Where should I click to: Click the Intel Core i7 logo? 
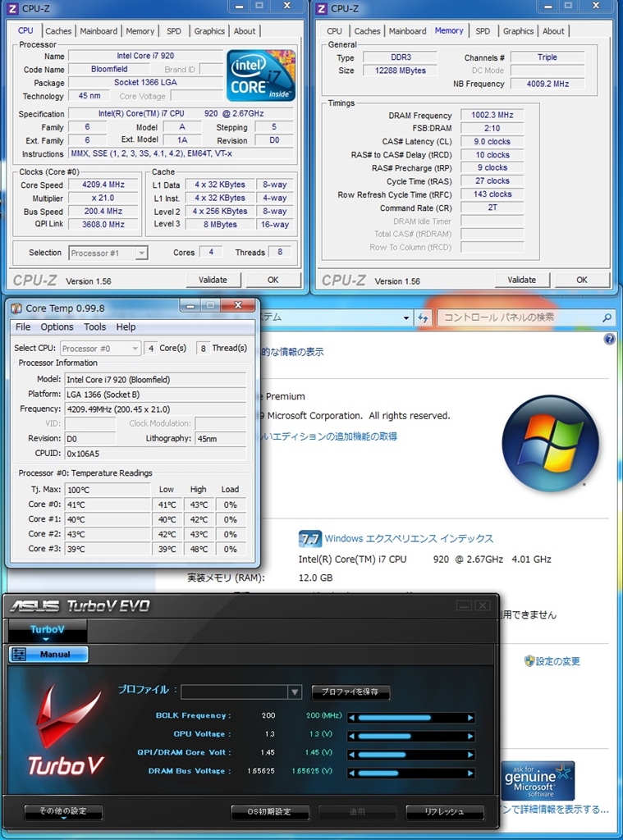coord(261,75)
